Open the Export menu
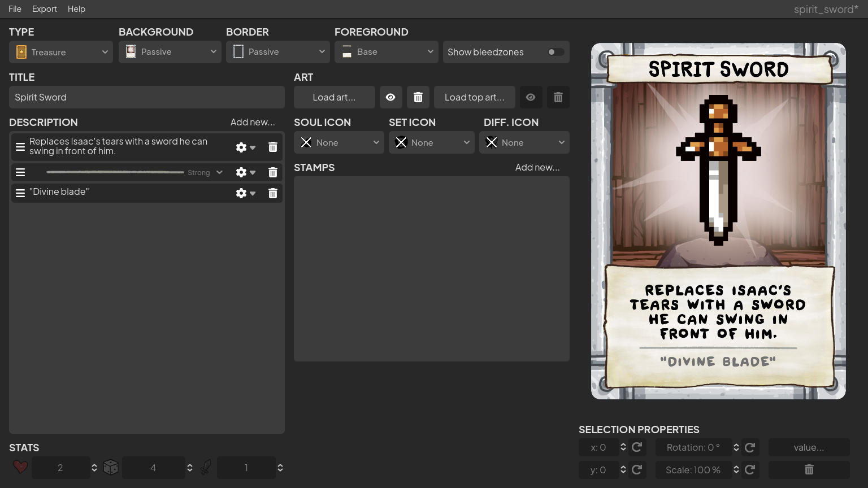The height and width of the screenshot is (488, 868). [45, 9]
